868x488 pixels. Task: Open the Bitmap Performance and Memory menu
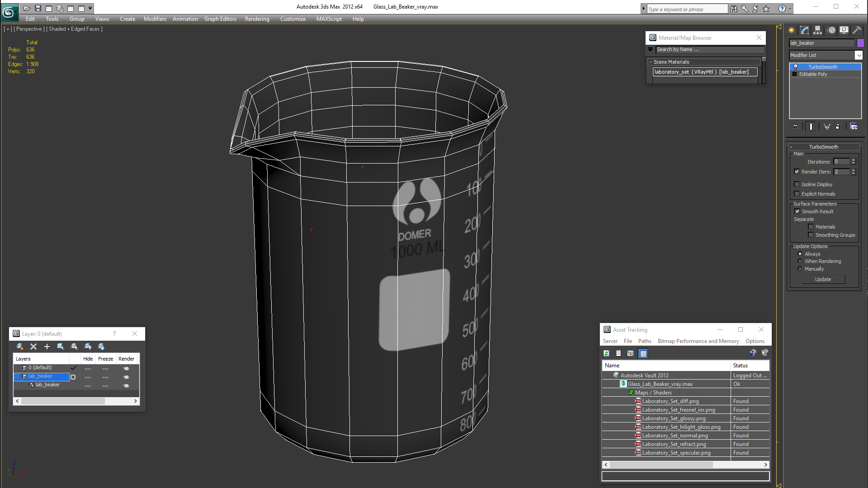tap(698, 341)
